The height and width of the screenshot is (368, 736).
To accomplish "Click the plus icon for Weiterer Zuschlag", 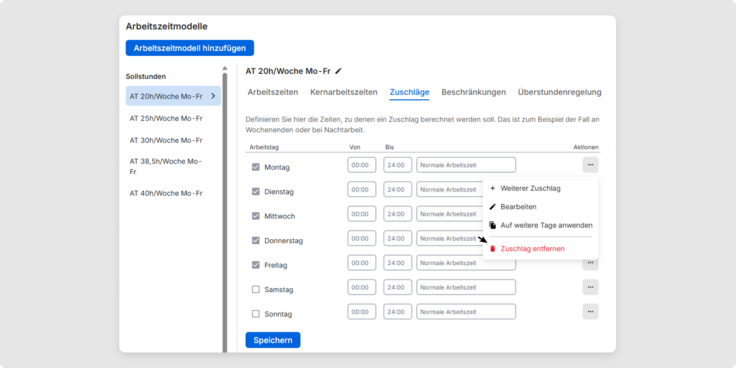I will [492, 188].
